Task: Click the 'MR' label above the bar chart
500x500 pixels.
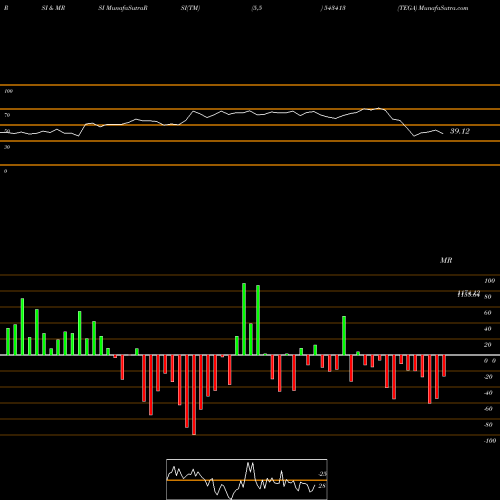Action: pos(446,260)
